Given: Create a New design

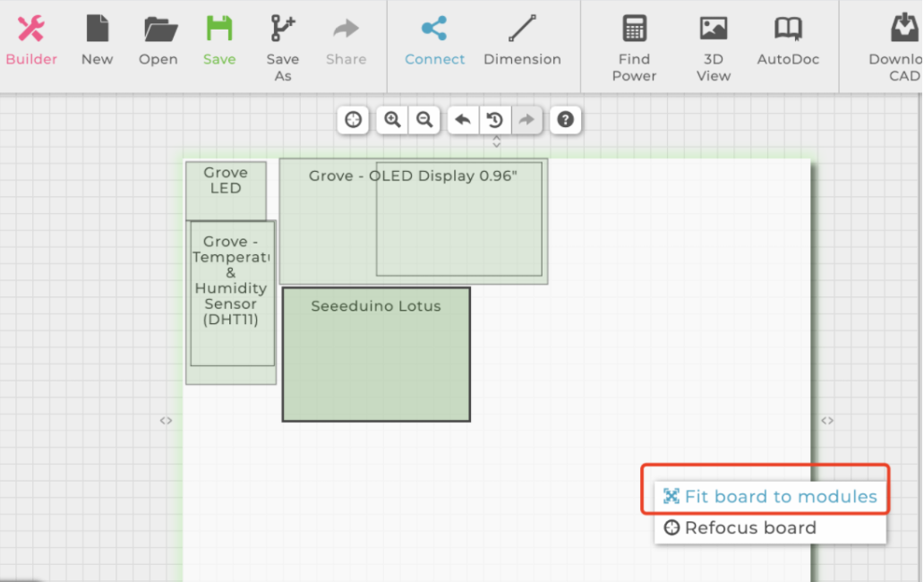Looking at the screenshot, I should [x=98, y=41].
